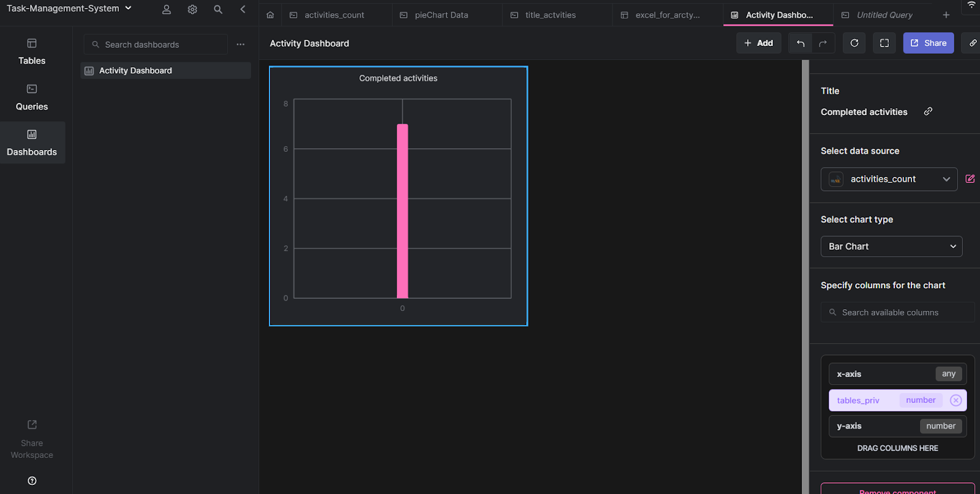Refresh the dashboard data
This screenshot has height=494, width=980.
(x=854, y=43)
